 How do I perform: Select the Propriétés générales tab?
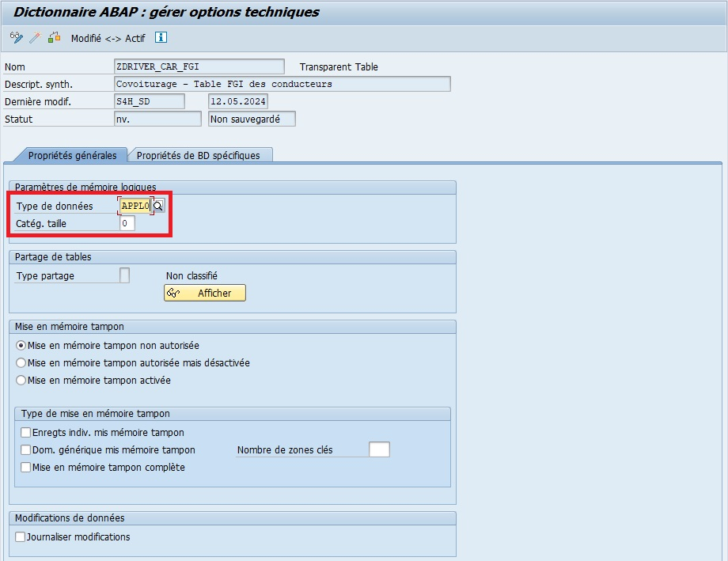[x=72, y=156]
